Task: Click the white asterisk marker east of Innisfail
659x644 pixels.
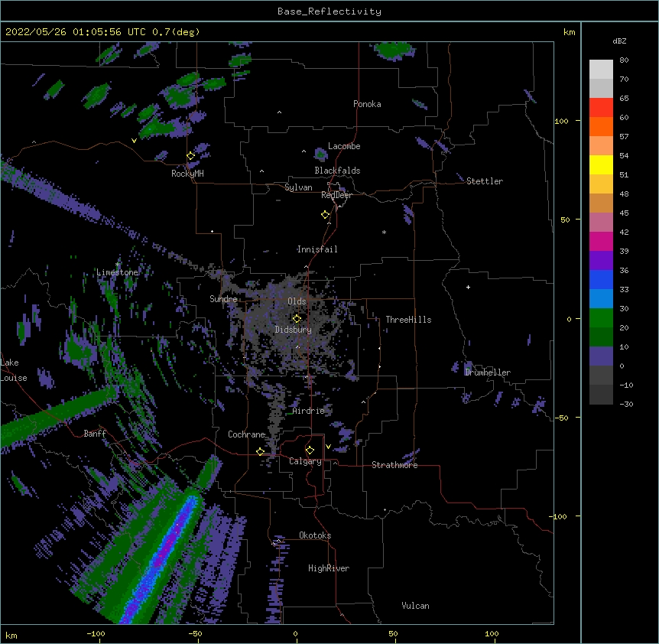Action: (x=384, y=232)
